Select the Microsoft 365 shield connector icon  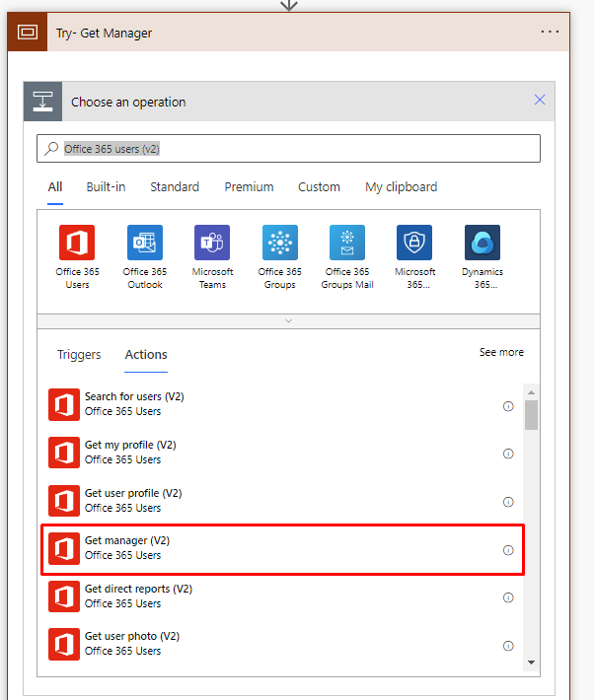[414, 243]
